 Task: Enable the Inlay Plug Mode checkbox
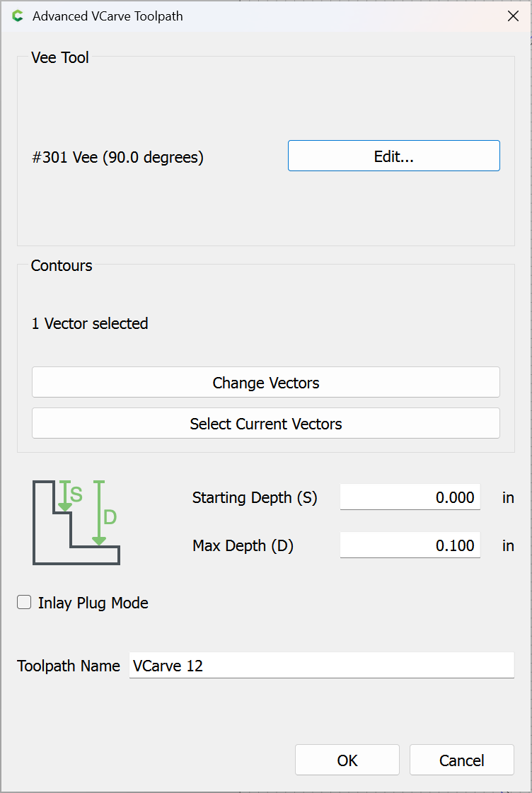pyautogui.click(x=25, y=603)
